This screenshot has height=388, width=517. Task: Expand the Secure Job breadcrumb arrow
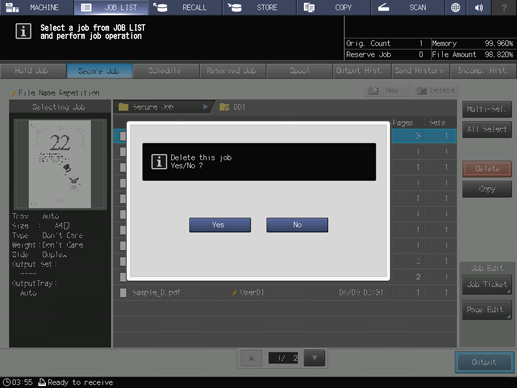coord(205,107)
